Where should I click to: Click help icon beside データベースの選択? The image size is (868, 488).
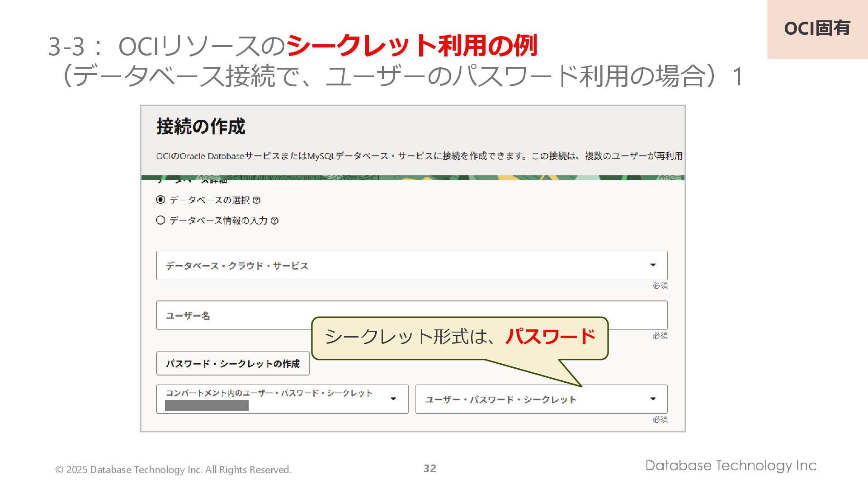click(256, 200)
